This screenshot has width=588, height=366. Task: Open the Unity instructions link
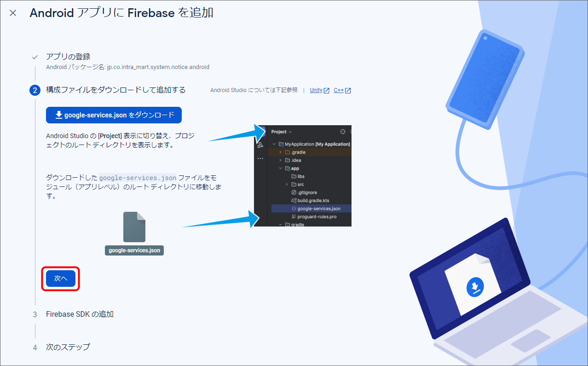[x=316, y=90]
